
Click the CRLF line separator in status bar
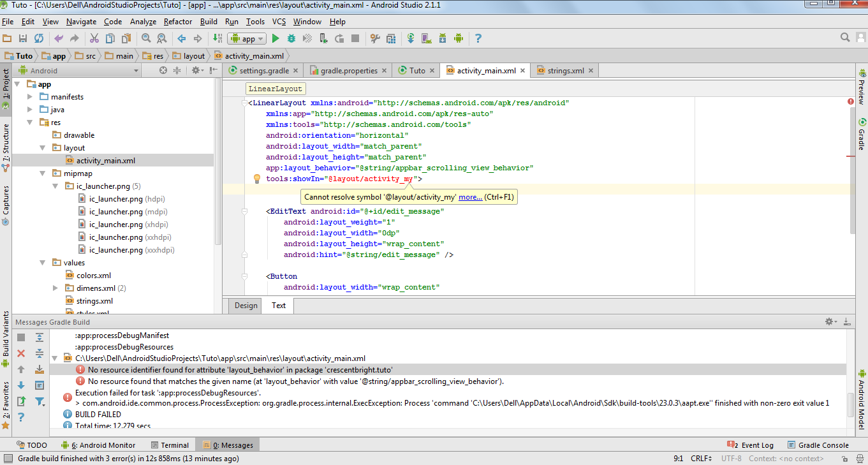[x=702, y=459]
